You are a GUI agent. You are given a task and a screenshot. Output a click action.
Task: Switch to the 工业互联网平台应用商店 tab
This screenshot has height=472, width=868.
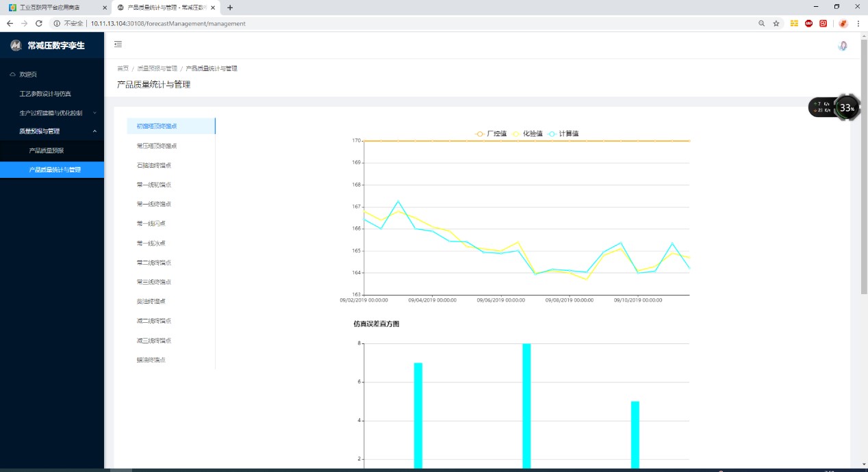pos(54,8)
